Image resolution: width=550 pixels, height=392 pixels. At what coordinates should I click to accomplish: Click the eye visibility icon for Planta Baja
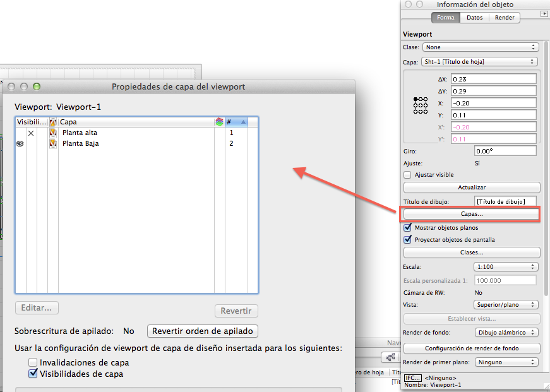20,144
